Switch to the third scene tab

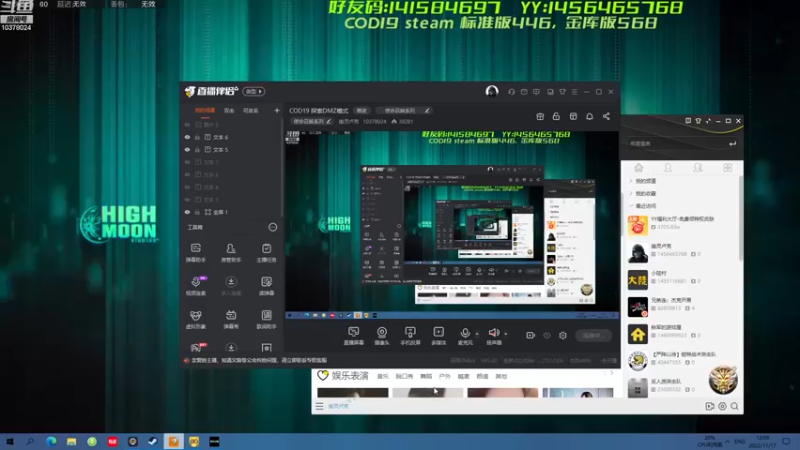pos(251,110)
